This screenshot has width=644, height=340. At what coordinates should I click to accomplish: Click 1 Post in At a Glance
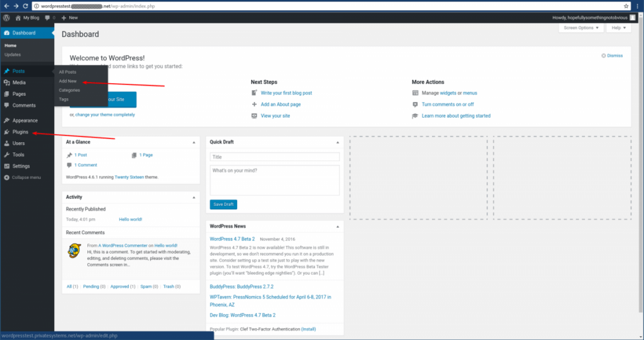(80, 155)
